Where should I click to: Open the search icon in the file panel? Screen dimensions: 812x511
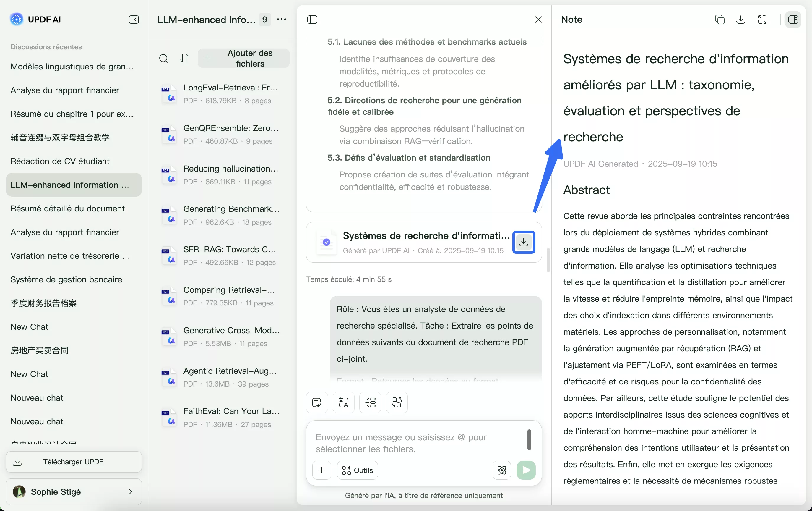click(x=164, y=58)
